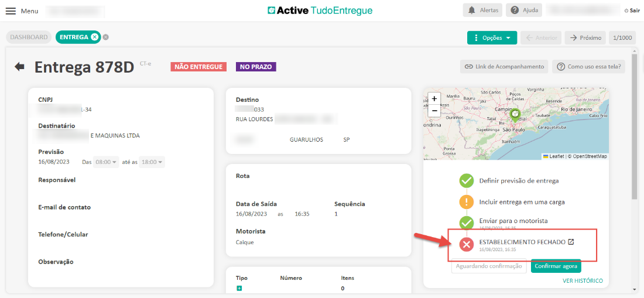Click the Incluir entrega em uma carga text
Image resolution: width=644 pixels, height=298 pixels.
522,202
